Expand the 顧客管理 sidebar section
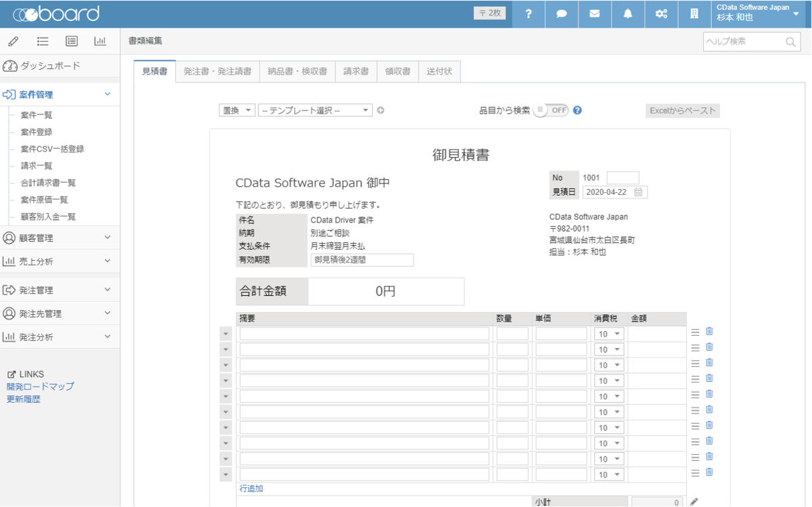Screen dimensions: 812x507 pyautogui.click(x=60, y=238)
